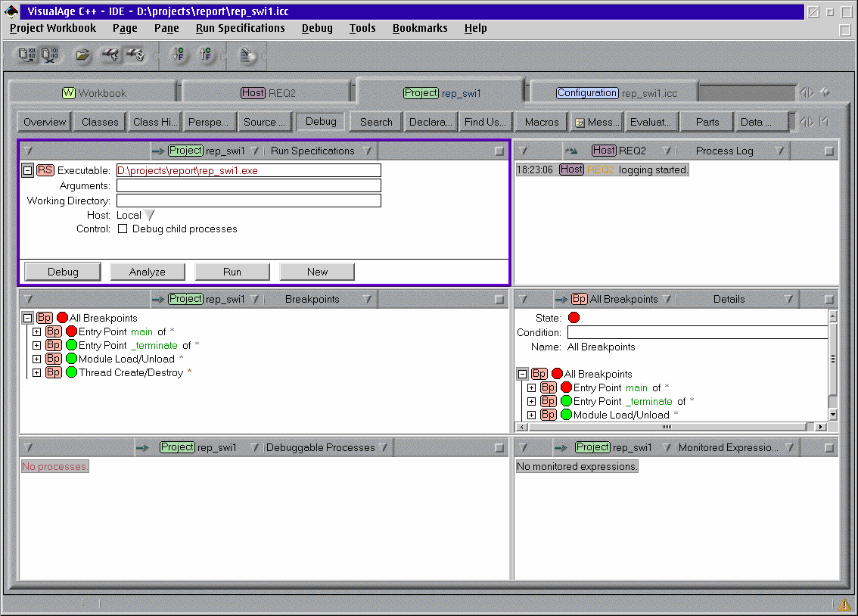The width and height of the screenshot is (858, 616).
Task: Click the Bp icon in the Details pane header
Action: (580, 299)
